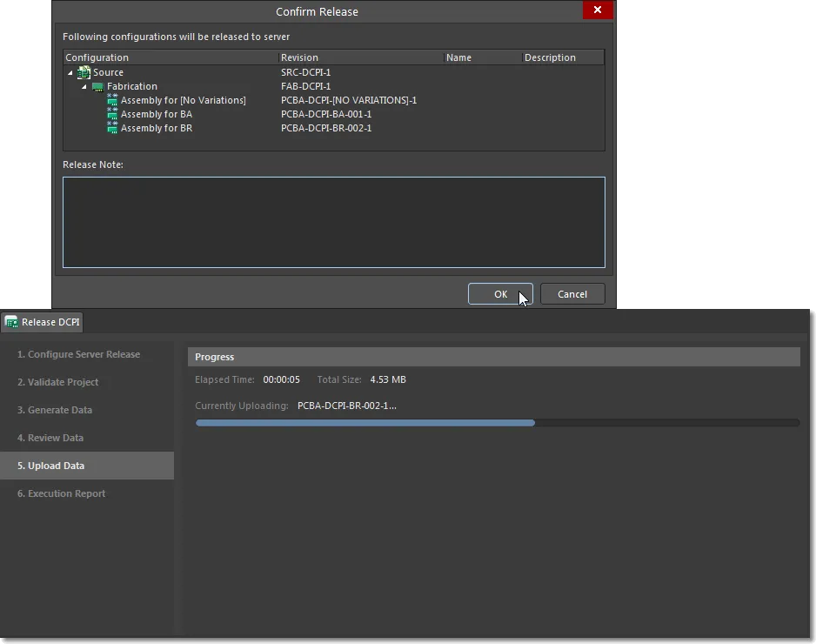Click revision FAB-DCPI-1
The height and width of the screenshot is (644, 816).
pyautogui.click(x=306, y=86)
